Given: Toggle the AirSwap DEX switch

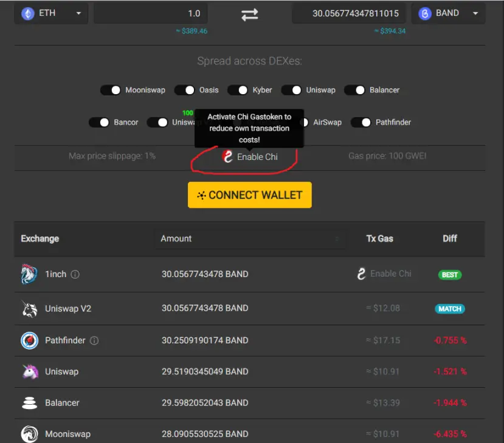Looking at the screenshot, I should point(305,122).
